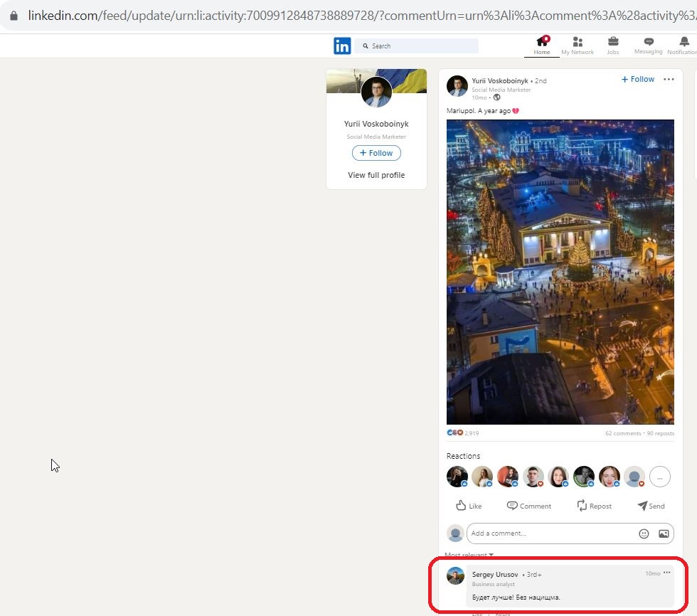Open View full profile link
Image resolution: width=697 pixels, height=616 pixels.
click(x=376, y=175)
